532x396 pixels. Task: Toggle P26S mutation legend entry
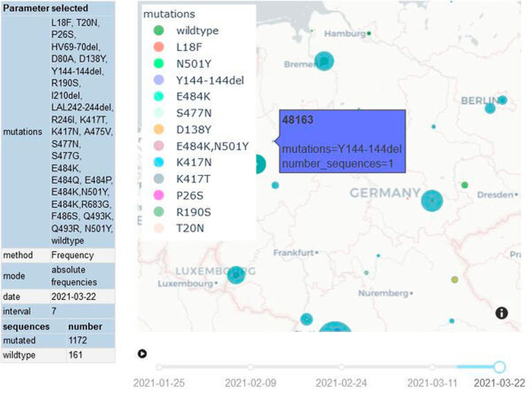click(190, 195)
